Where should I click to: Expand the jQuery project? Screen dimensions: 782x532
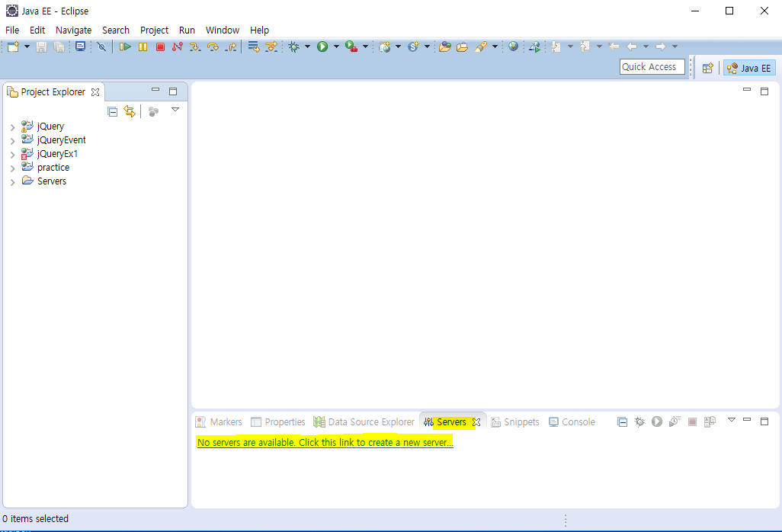[12, 126]
